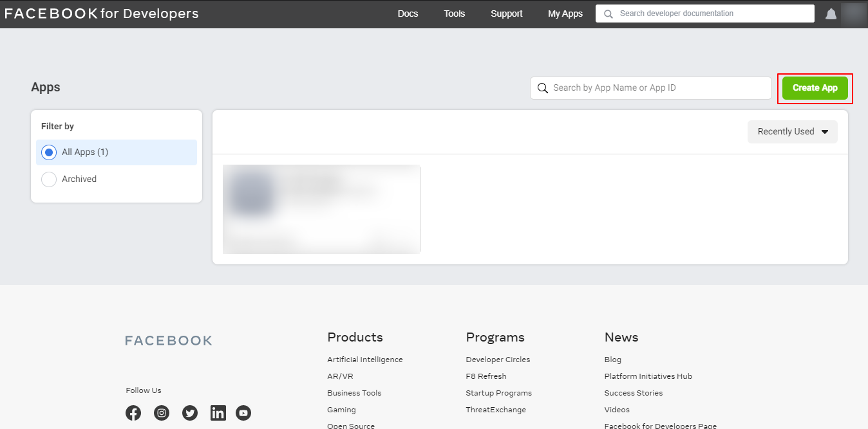This screenshot has height=429, width=868.
Task: Open the Gaming products link
Action: 341,410
